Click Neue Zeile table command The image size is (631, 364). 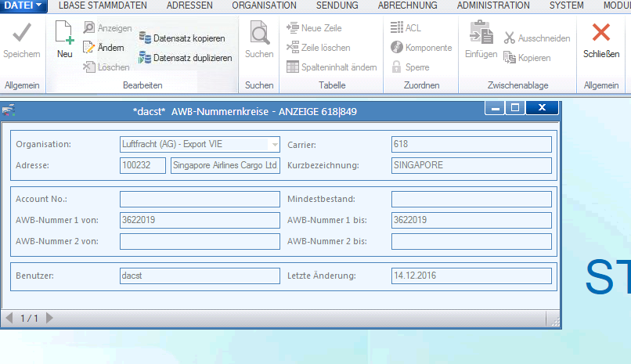coord(314,27)
